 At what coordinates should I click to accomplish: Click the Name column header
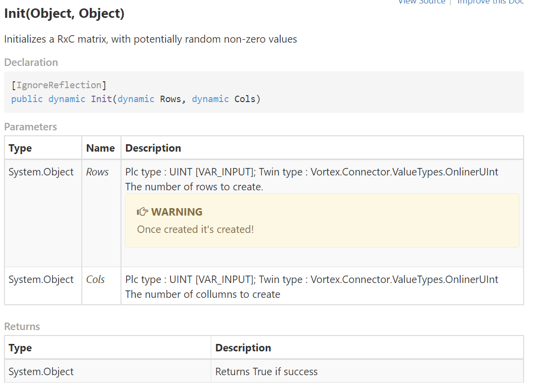click(x=100, y=148)
